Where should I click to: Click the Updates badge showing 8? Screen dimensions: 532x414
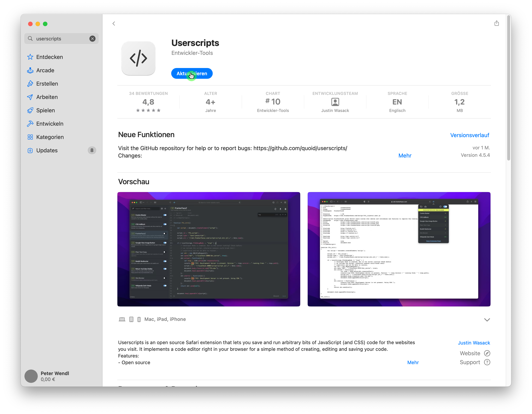(x=92, y=150)
